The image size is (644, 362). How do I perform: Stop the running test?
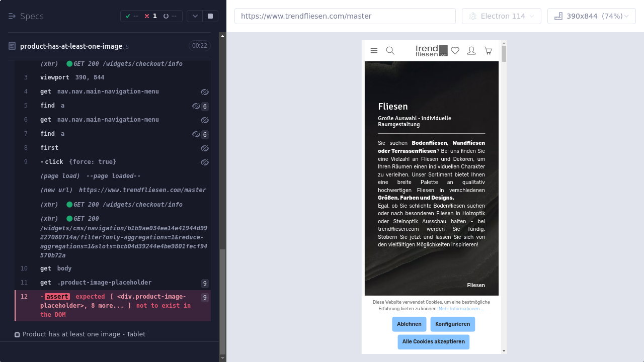coord(210,16)
